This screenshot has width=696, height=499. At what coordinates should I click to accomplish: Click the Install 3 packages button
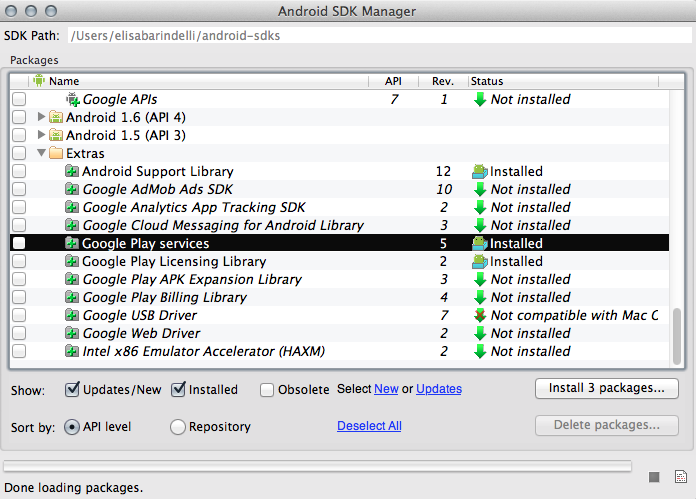[x=607, y=388]
